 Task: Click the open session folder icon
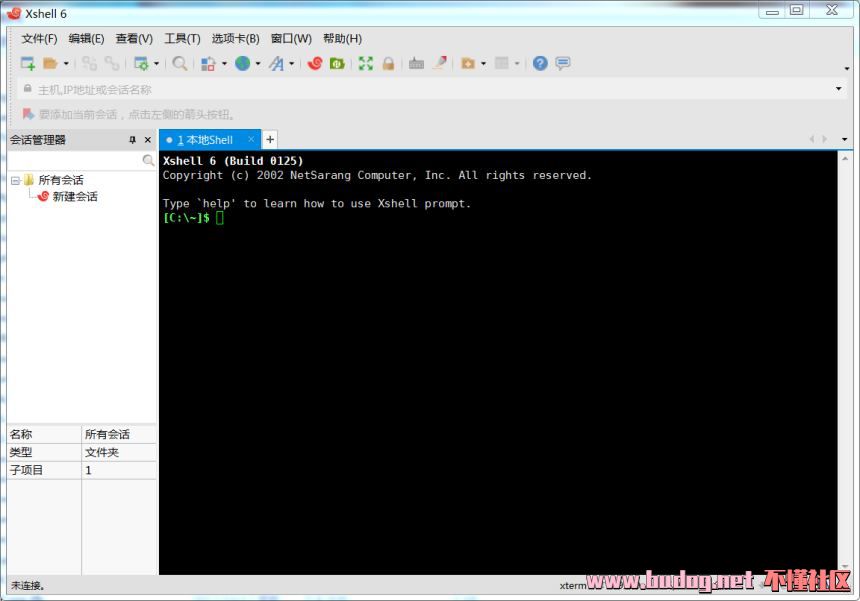50,63
